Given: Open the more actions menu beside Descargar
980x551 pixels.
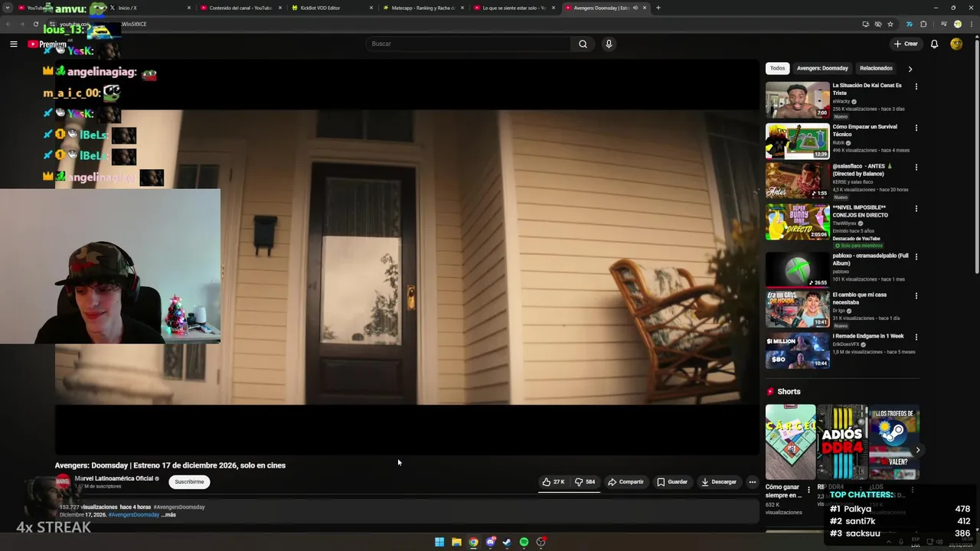Looking at the screenshot, I should 753,482.
